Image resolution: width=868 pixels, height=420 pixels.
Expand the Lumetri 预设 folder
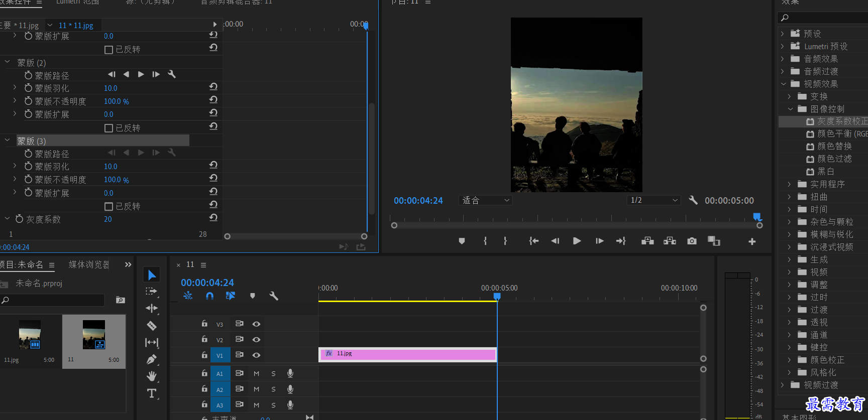point(783,46)
